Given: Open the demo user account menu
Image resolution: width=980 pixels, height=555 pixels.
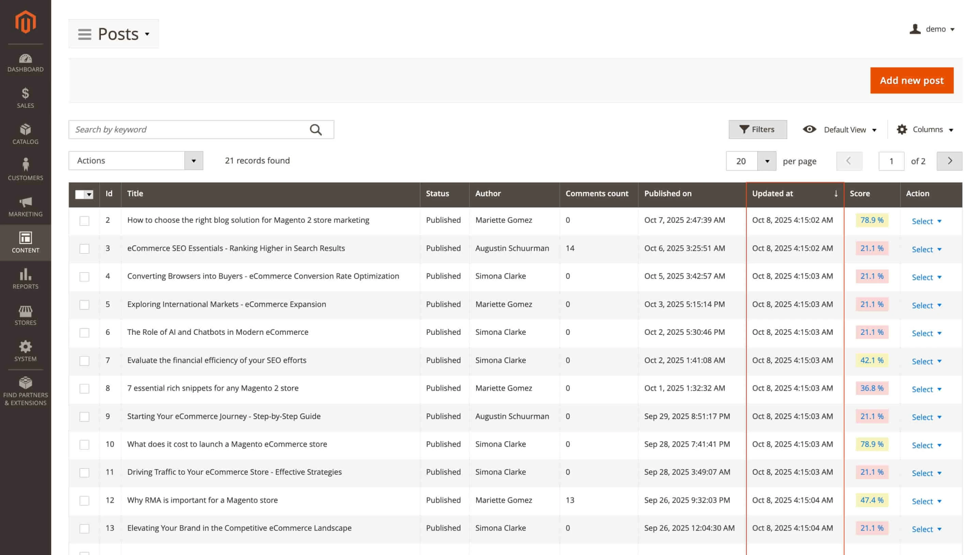Looking at the screenshot, I should click(x=932, y=29).
